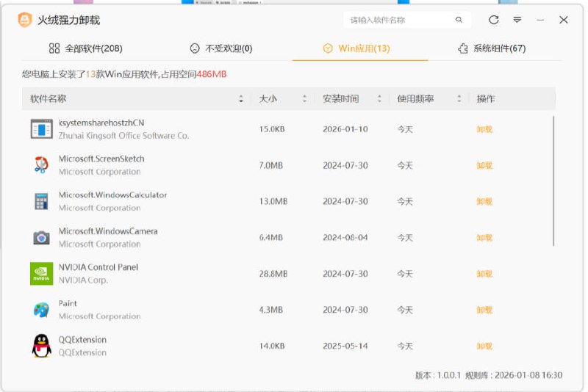Uninstall Paint
This screenshot has width=588, height=392.
point(484,310)
